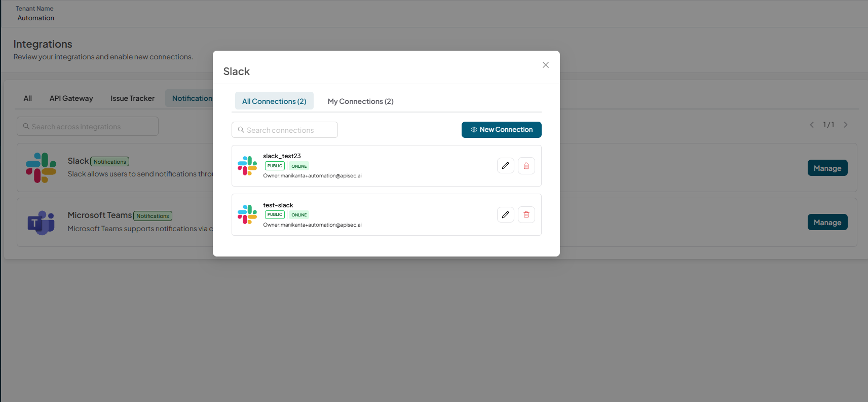Click the Slack logo beside slack_test23

(247, 166)
